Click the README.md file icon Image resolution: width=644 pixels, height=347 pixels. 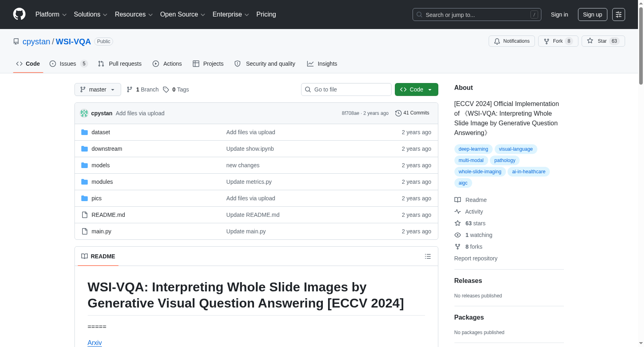[85, 215]
